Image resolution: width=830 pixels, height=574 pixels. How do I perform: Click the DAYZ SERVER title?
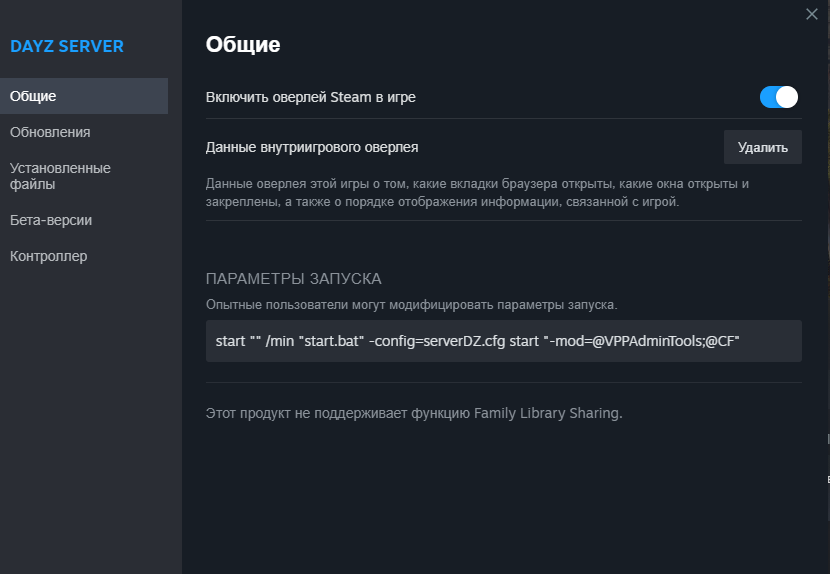pyautogui.click(x=67, y=46)
